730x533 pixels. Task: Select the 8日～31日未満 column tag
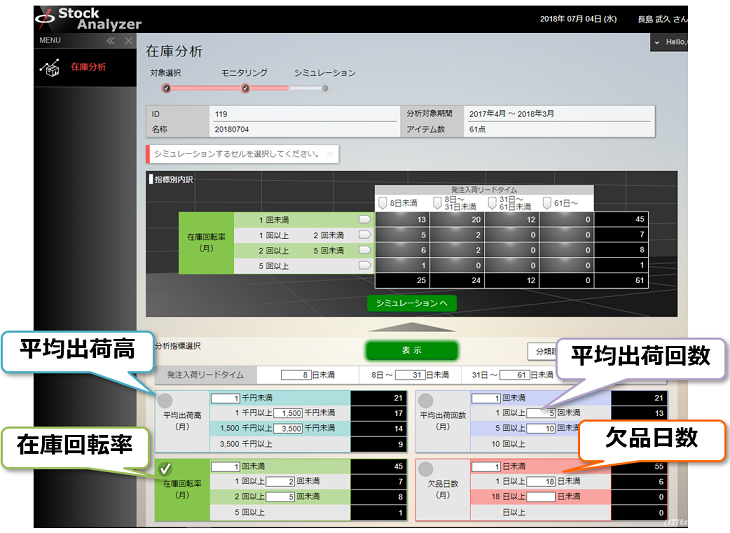click(x=437, y=203)
